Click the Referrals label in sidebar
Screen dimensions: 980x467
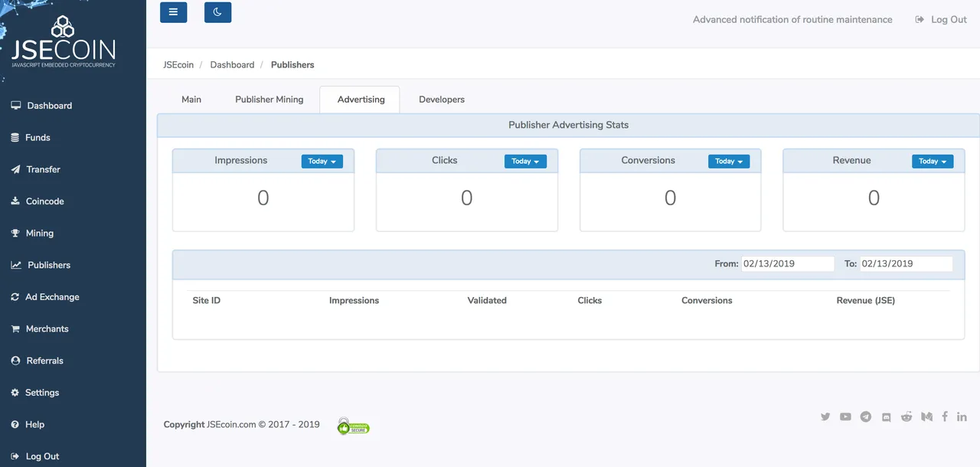point(45,361)
